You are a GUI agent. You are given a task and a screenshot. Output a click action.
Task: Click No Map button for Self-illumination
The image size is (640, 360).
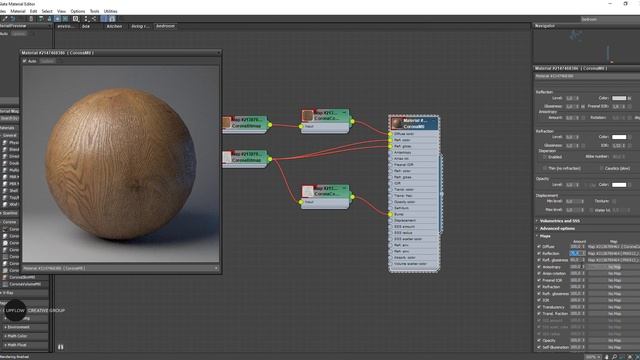coord(613,347)
